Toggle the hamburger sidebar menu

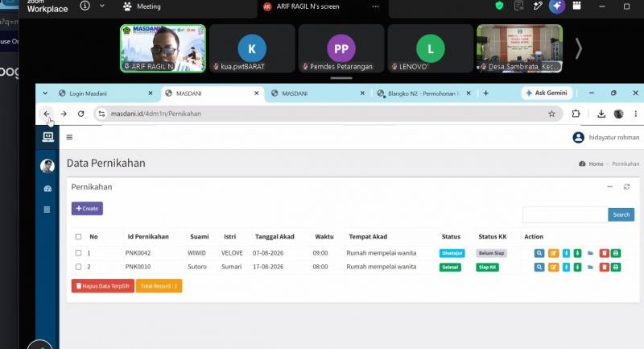tap(69, 137)
